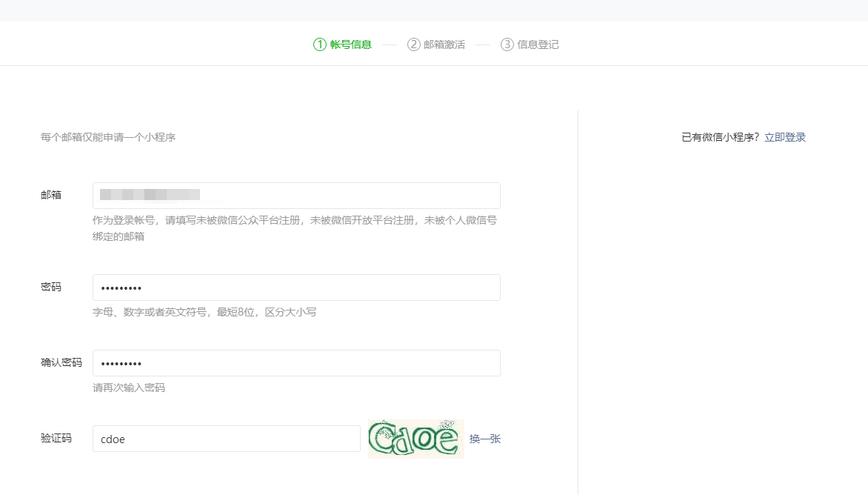Screen dimensions: 868x495
Task: Go to the 邮箱激活 step label
Action: pos(444,44)
